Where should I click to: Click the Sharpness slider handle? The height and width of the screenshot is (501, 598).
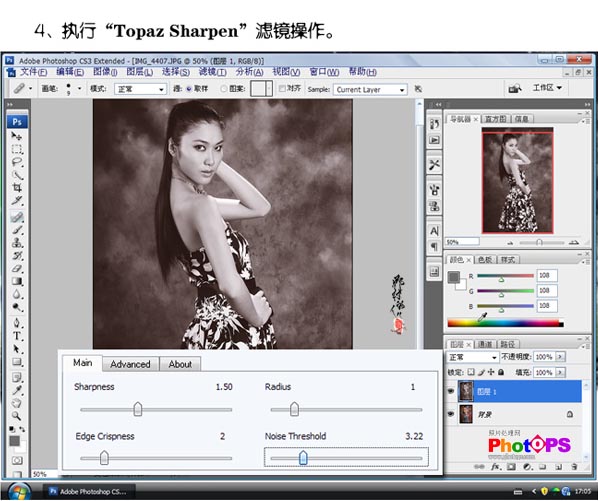point(138,409)
